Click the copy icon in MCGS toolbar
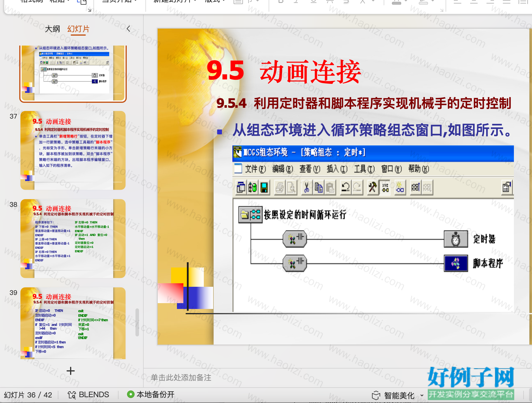Viewport: 532px width, 403px height. pos(319,187)
